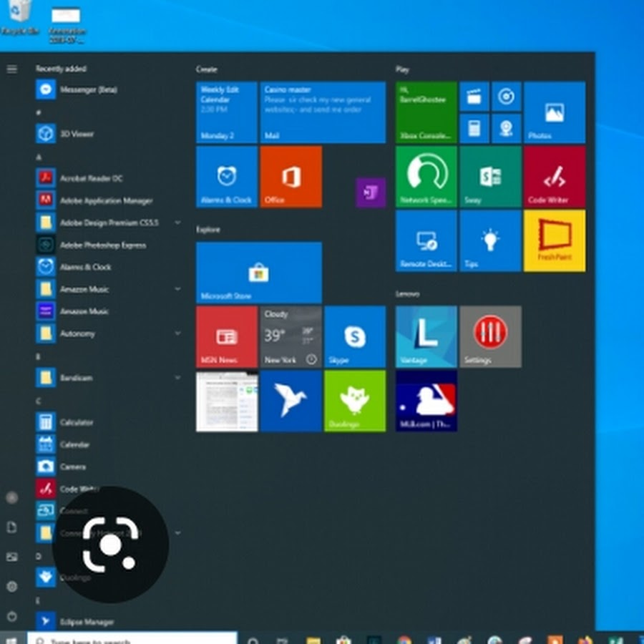Image resolution: width=644 pixels, height=644 pixels.
Task: Open the red Code Writer tile
Action: tap(555, 177)
